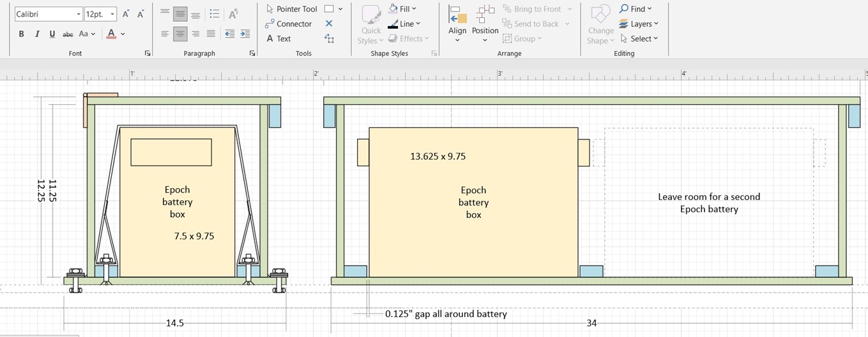This screenshot has height=337, width=868.
Task: Toggle italic formatting
Action: pos(37,34)
